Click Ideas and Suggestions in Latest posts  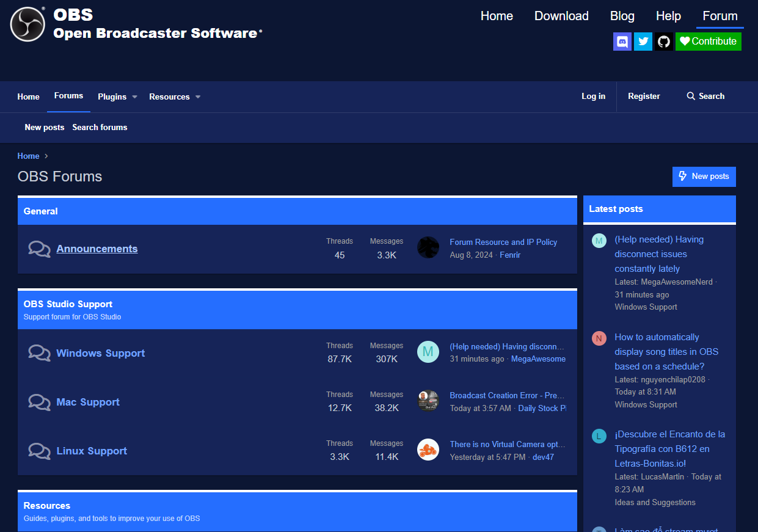(655, 502)
